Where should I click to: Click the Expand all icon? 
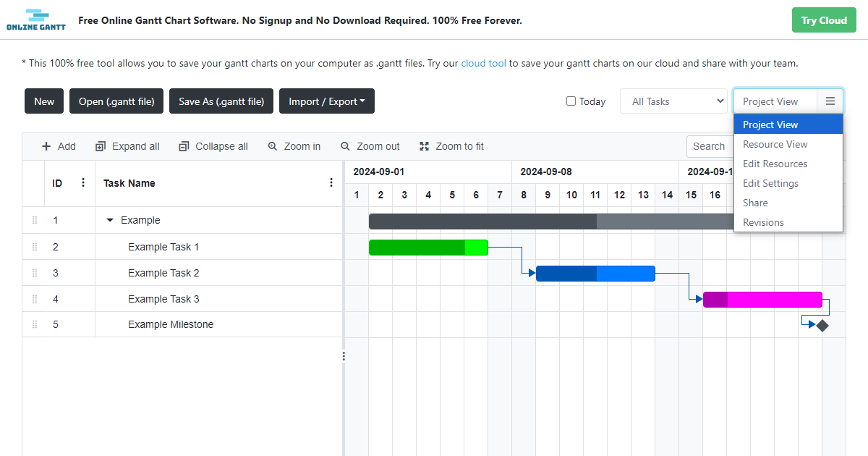(x=101, y=146)
